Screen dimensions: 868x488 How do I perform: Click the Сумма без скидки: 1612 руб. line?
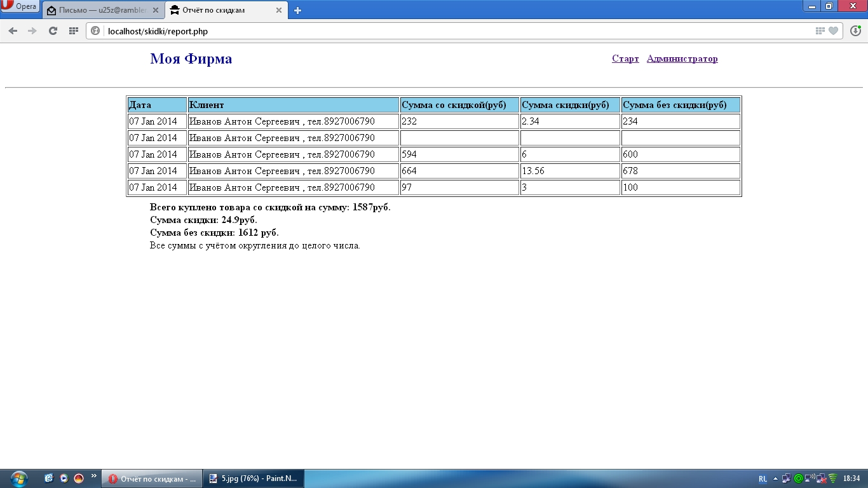pos(214,233)
